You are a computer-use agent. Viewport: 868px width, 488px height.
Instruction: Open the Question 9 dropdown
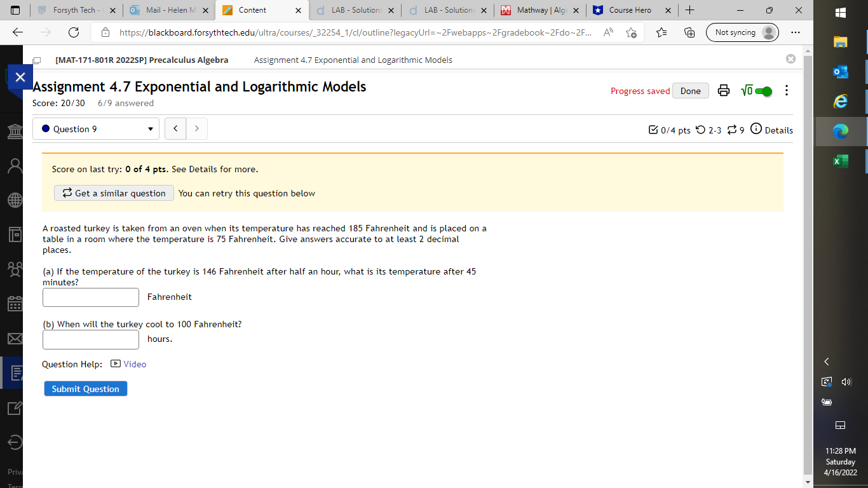95,128
